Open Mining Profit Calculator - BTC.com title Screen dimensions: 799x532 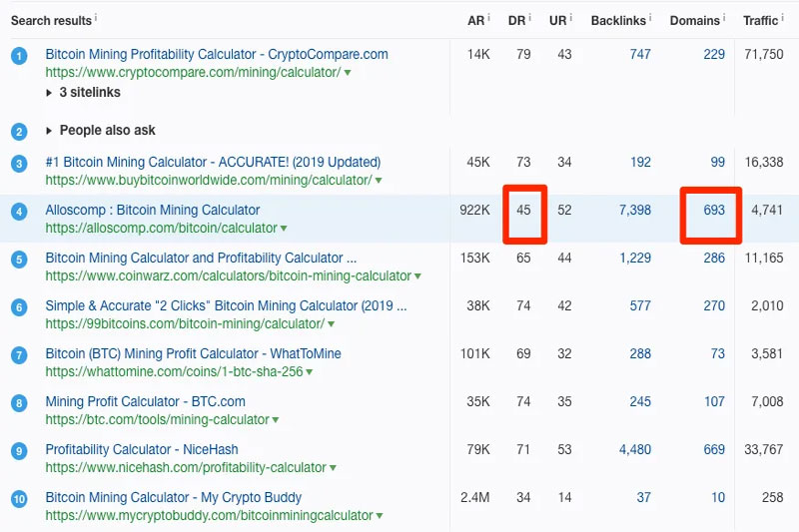(145, 401)
